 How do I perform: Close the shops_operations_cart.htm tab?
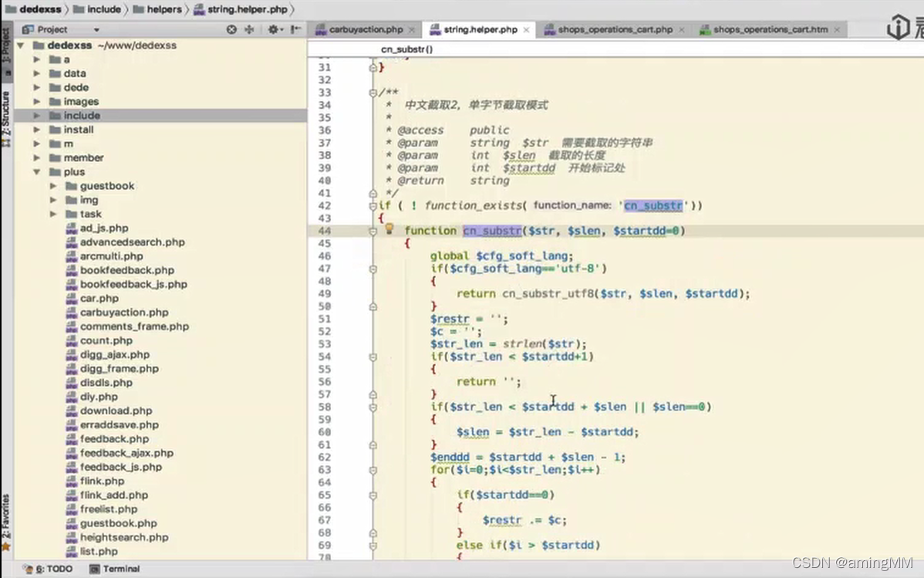coord(837,30)
